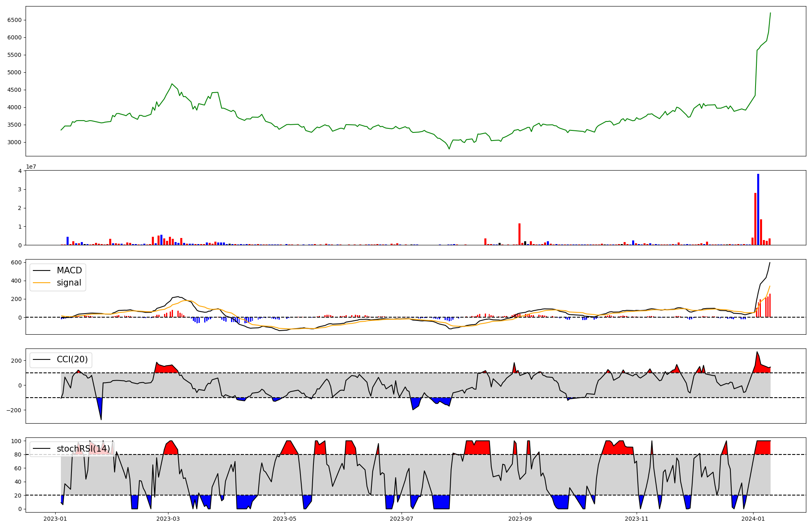Viewport: 812px width, 528px height.
Task: Click the 2024-01 date tick label
Action: click(x=754, y=519)
